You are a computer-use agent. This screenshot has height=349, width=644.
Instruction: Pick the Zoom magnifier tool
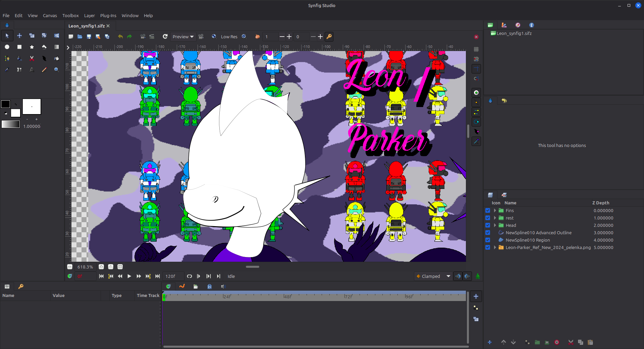56,70
